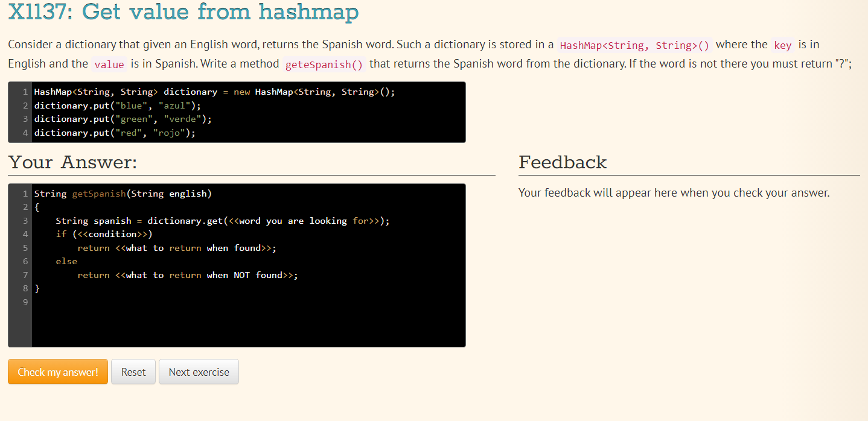868x421 pixels.
Task: Click the dictionary.put("blue", "azul") line
Action: 118,105
